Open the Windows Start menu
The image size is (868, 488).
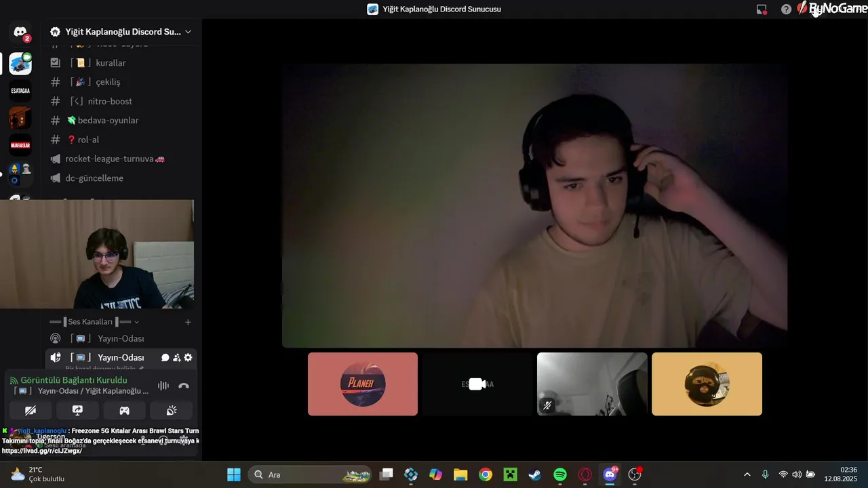coord(234,474)
